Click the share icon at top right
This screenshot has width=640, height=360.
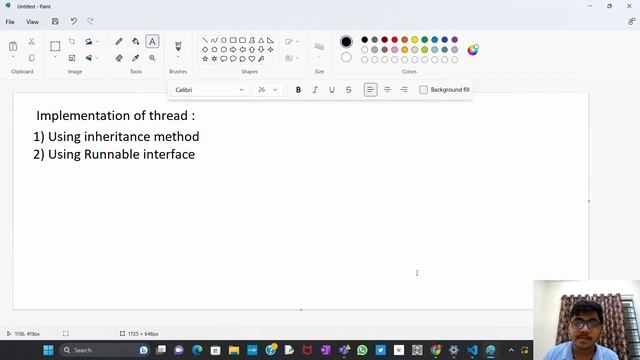click(632, 22)
